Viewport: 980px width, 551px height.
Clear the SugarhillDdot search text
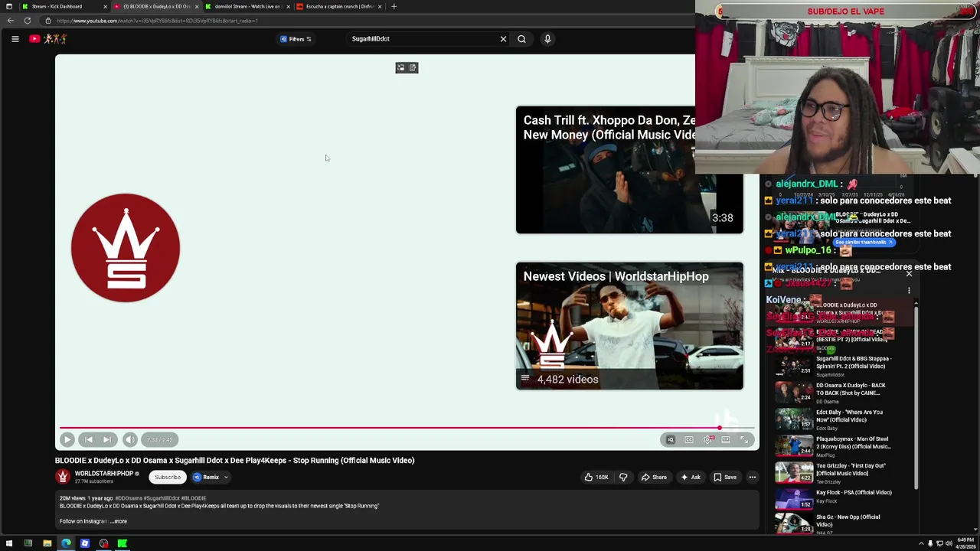point(503,39)
